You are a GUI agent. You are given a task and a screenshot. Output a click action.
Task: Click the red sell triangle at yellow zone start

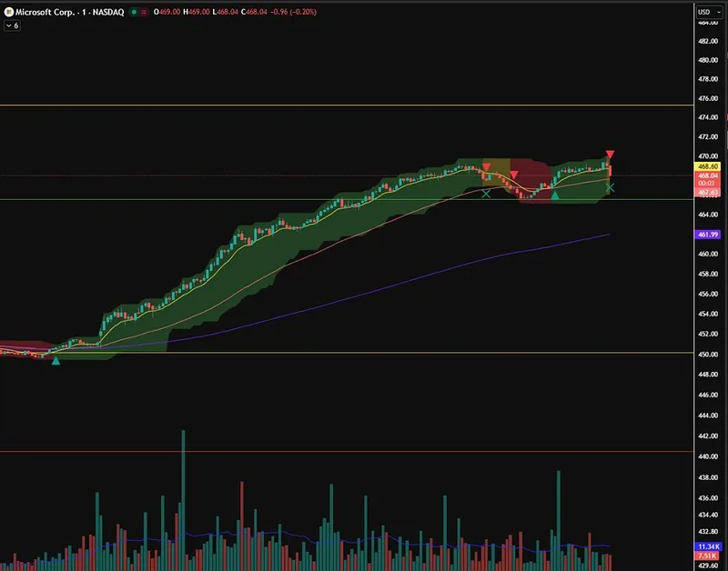(486, 167)
